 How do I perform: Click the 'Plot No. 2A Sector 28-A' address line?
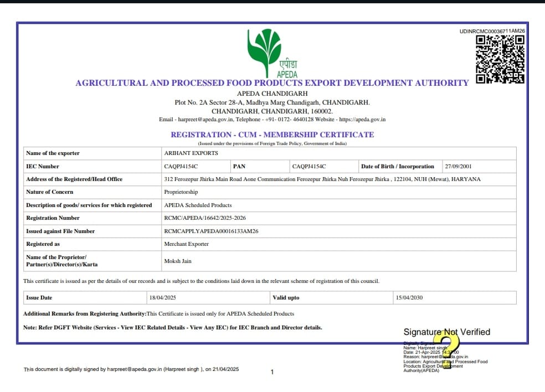[272, 102]
